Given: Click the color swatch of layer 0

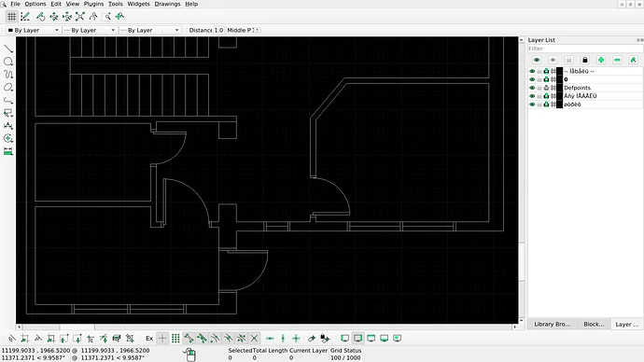Looking at the screenshot, I should 559,79.
